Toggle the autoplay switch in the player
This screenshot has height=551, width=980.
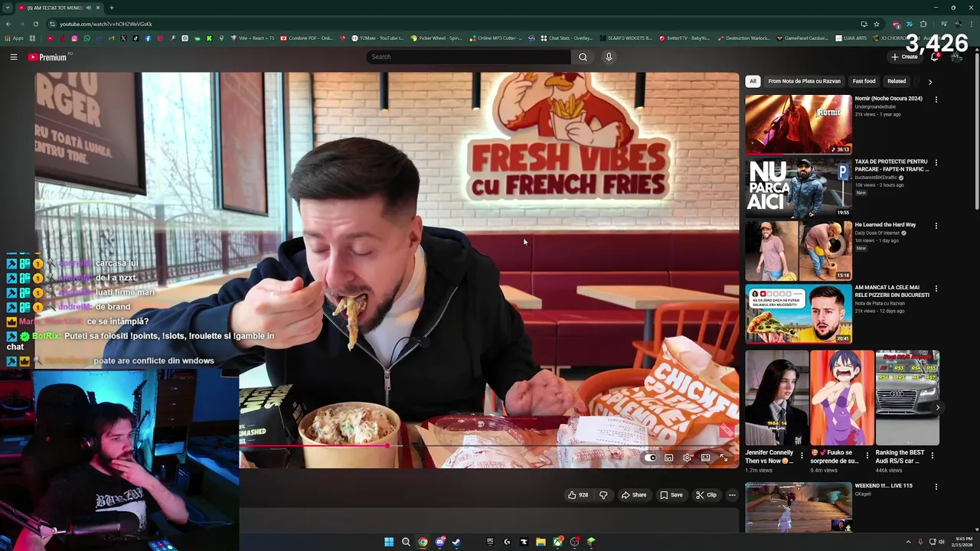651,458
